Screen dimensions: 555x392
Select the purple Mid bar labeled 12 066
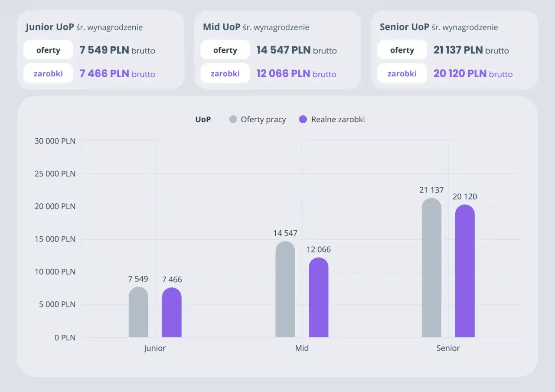click(x=319, y=297)
